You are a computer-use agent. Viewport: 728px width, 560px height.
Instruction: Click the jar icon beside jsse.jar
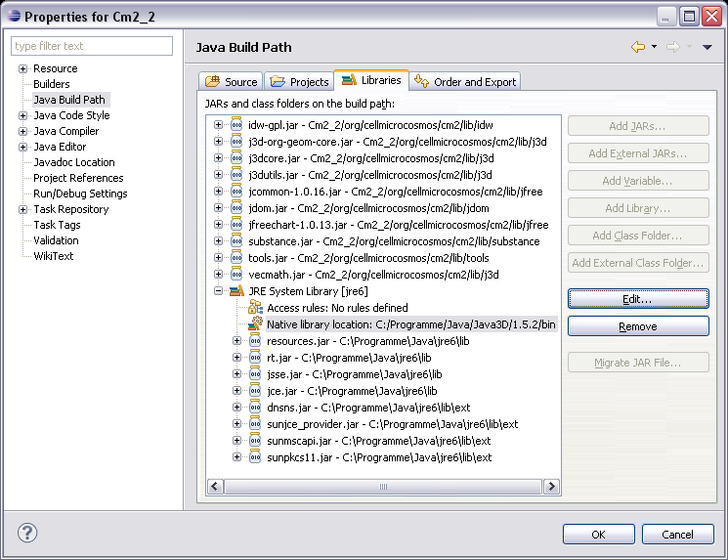255,373
